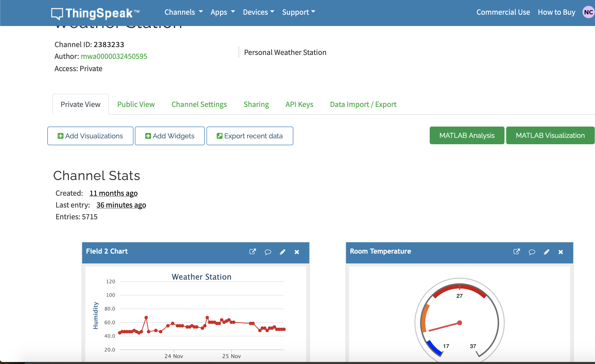Click the MATLAB Analysis button
Viewport: 595px width, 364px height.
coord(467,136)
